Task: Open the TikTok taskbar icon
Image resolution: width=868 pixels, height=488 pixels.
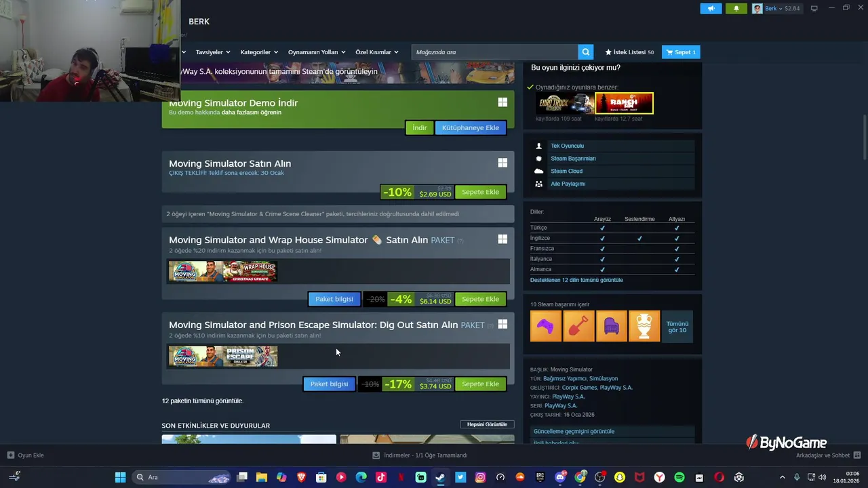Action: click(380, 477)
